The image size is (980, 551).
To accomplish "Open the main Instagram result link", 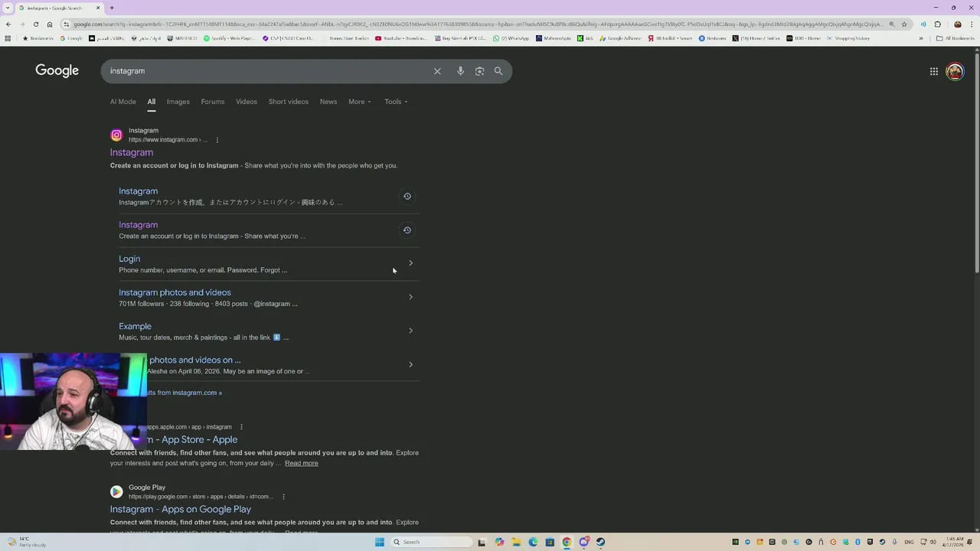I will (x=132, y=152).
